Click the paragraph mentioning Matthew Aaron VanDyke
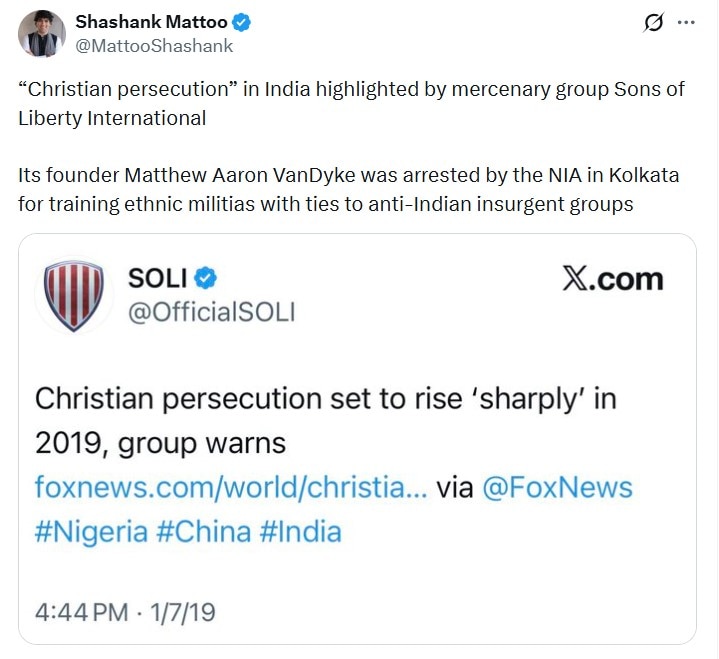 (348, 190)
